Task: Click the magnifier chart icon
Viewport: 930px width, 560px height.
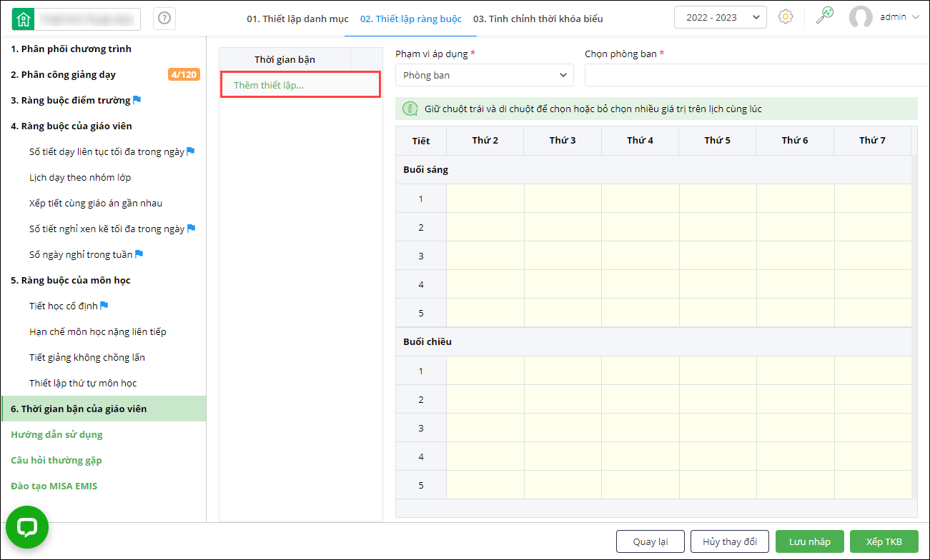Action: 825,16
